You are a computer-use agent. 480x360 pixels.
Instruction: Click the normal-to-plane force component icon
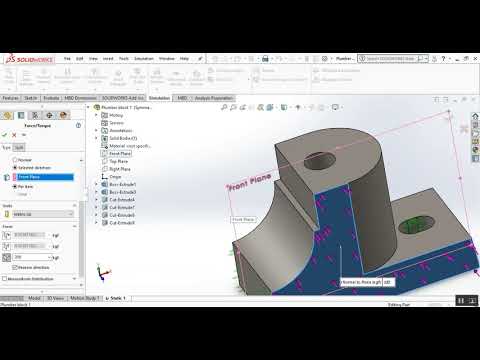(7, 257)
